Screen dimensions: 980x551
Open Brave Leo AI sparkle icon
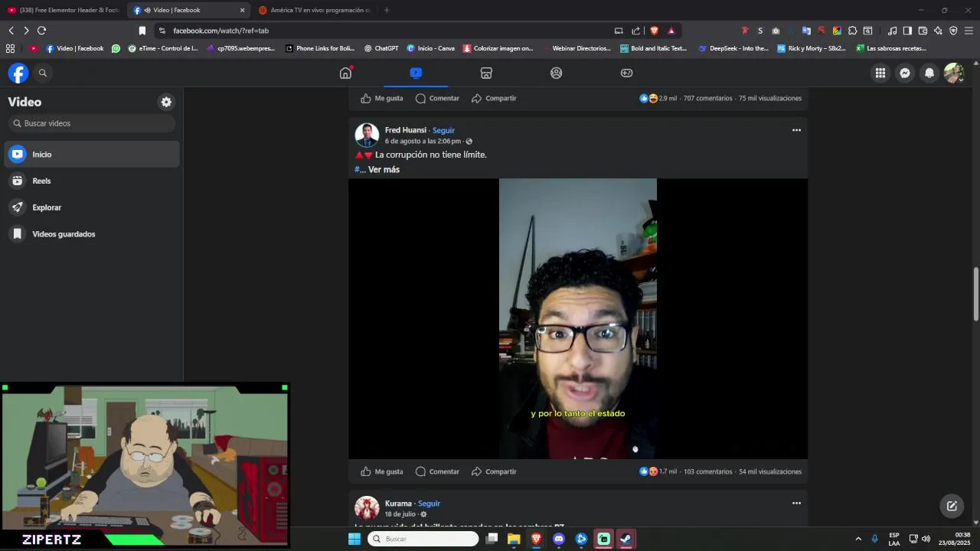[x=938, y=31]
